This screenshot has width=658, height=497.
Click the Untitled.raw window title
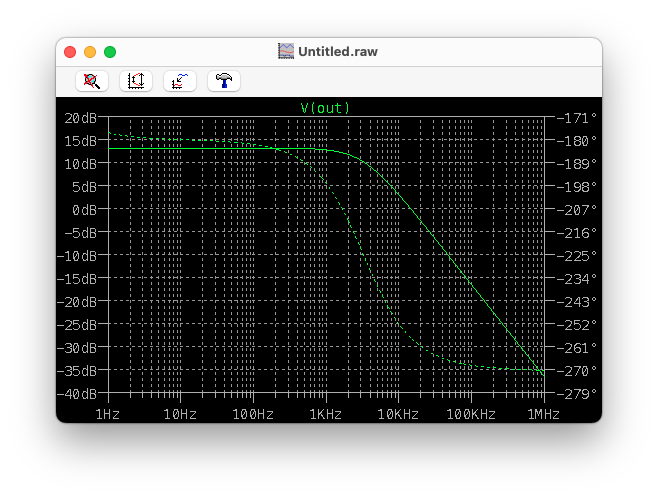(x=338, y=52)
